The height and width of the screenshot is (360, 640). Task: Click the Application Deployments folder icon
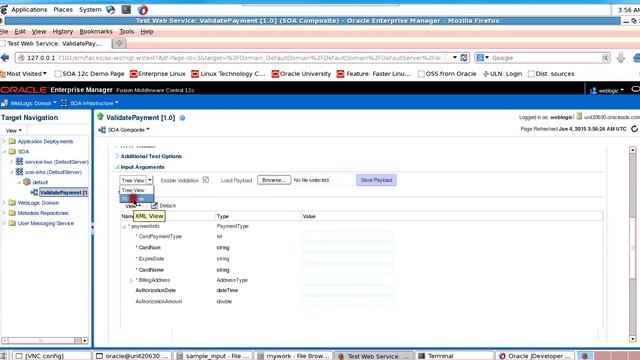[12, 141]
